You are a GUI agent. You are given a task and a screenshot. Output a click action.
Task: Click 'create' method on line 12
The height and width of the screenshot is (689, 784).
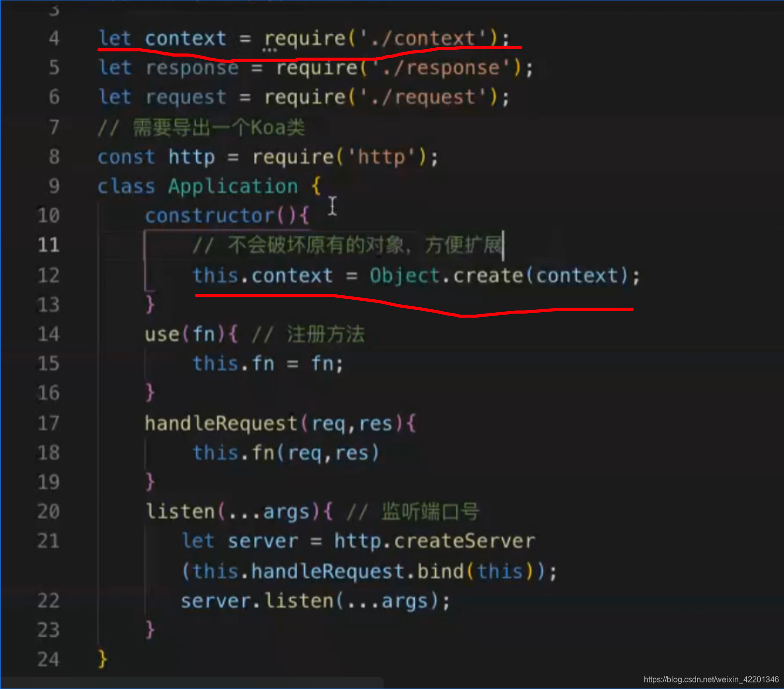click(x=488, y=275)
